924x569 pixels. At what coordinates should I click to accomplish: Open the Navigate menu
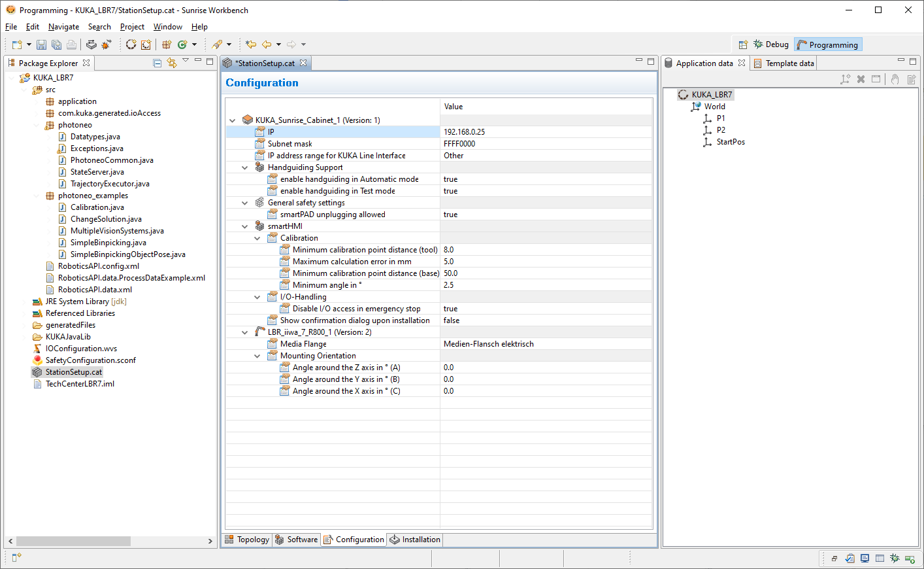[x=63, y=27]
